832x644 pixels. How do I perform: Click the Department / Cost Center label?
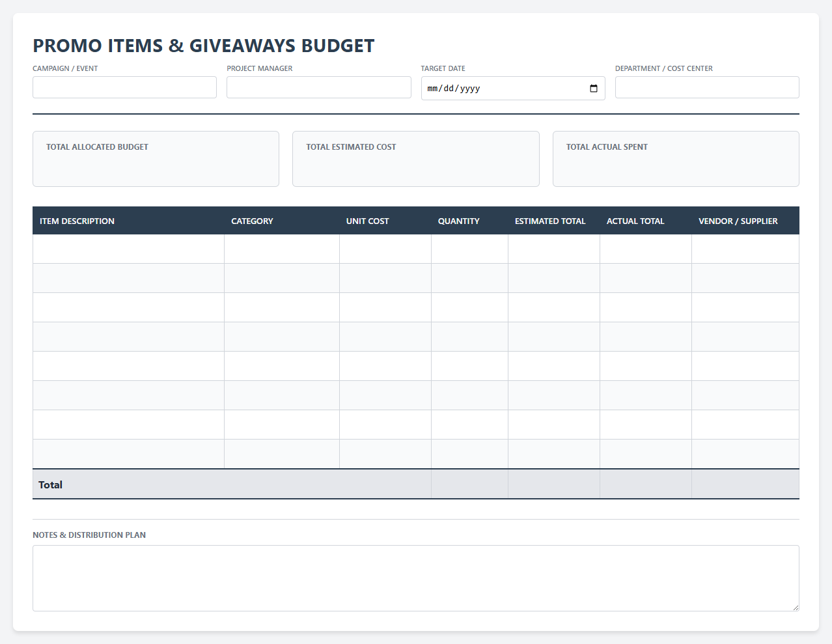[x=664, y=68]
